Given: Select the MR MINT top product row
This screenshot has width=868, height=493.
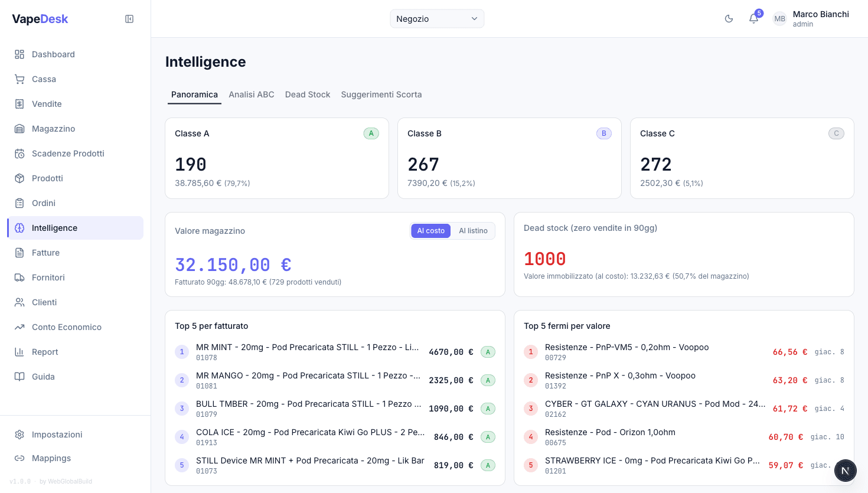Looking at the screenshot, I should (331, 351).
